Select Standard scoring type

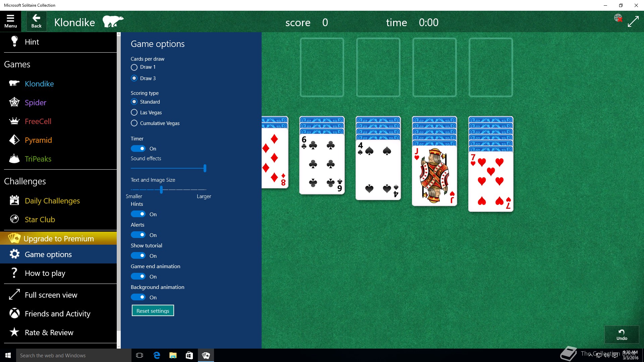pos(134,102)
